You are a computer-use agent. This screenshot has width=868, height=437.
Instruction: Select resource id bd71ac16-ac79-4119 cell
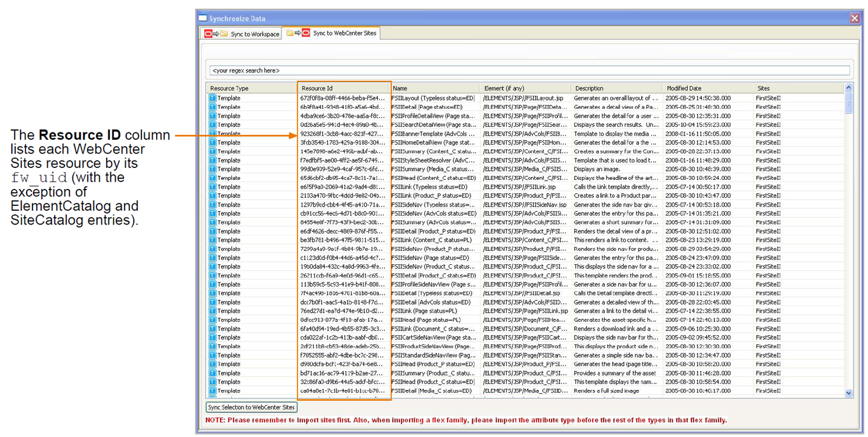pyautogui.click(x=343, y=373)
